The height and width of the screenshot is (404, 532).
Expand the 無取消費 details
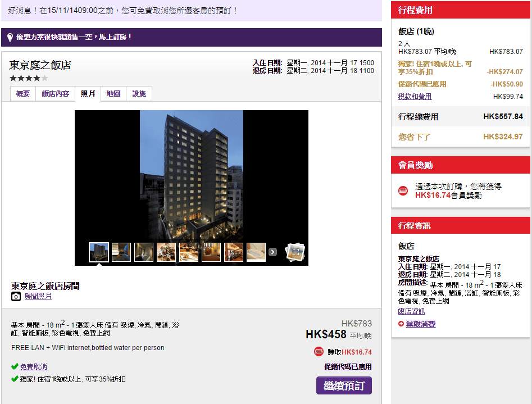[420, 324]
